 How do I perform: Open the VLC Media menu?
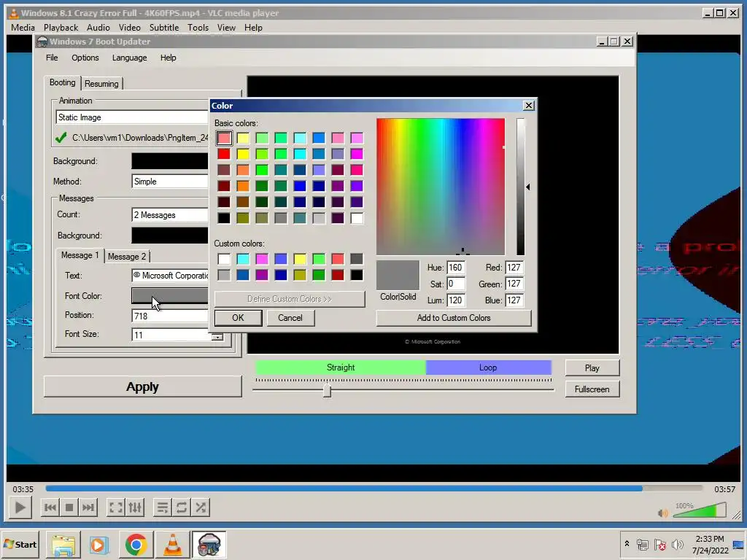pyautogui.click(x=23, y=28)
